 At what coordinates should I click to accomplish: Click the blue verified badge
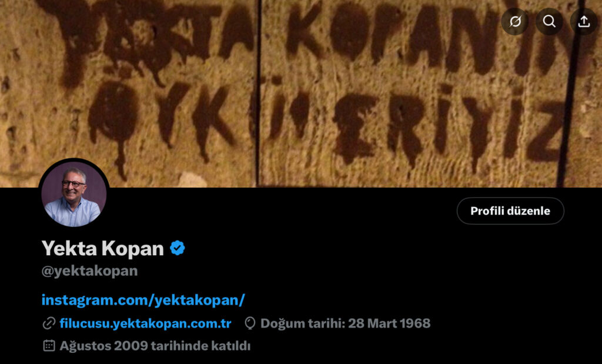tap(178, 248)
